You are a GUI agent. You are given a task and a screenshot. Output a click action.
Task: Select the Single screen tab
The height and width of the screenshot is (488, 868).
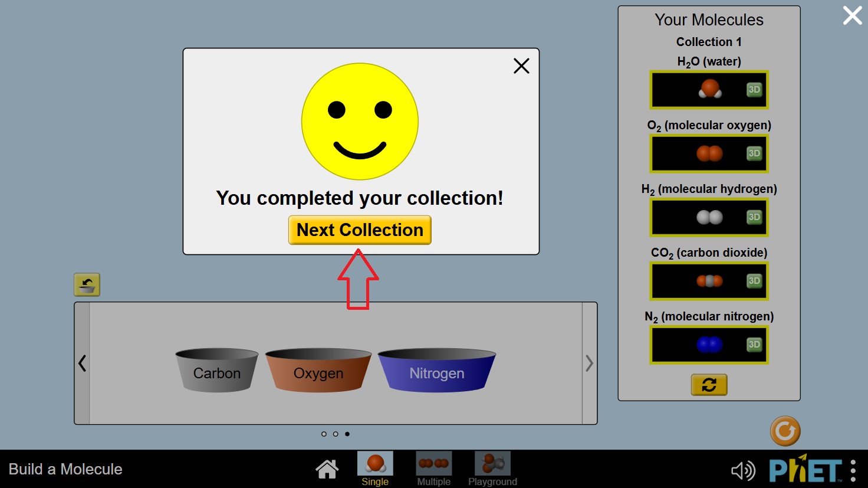point(375,469)
